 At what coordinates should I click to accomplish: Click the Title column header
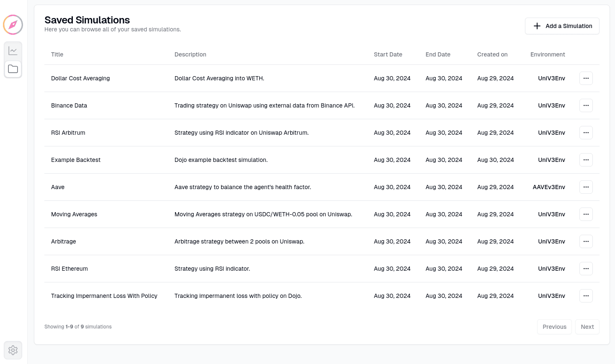point(57,54)
